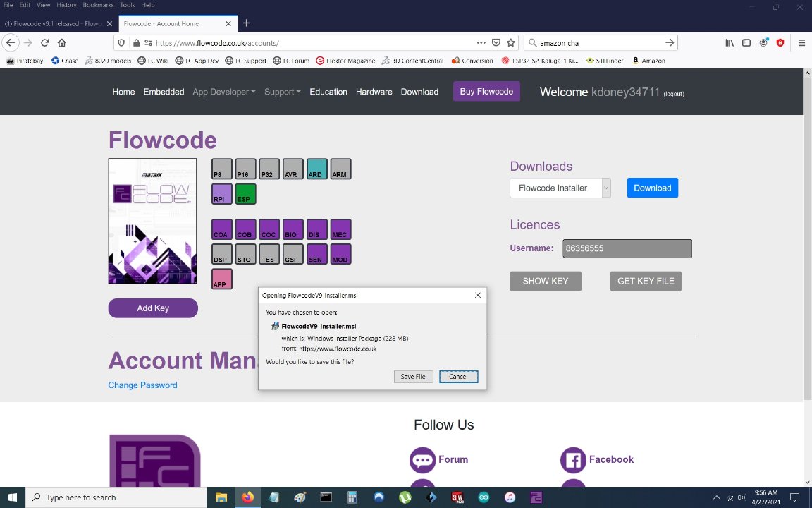The width and height of the screenshot is (812, 508).
Task: Select the AVR chip pack icon
Action: point(293,169)
